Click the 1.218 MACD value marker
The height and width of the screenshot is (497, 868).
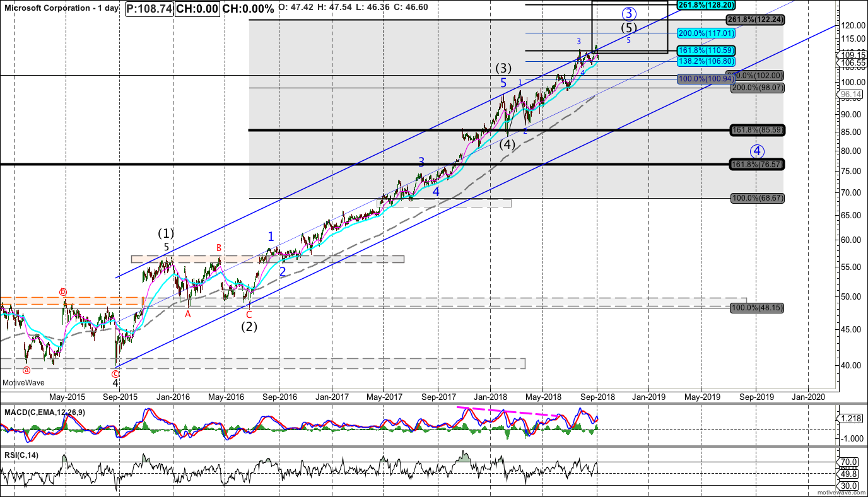coord(850,418)
